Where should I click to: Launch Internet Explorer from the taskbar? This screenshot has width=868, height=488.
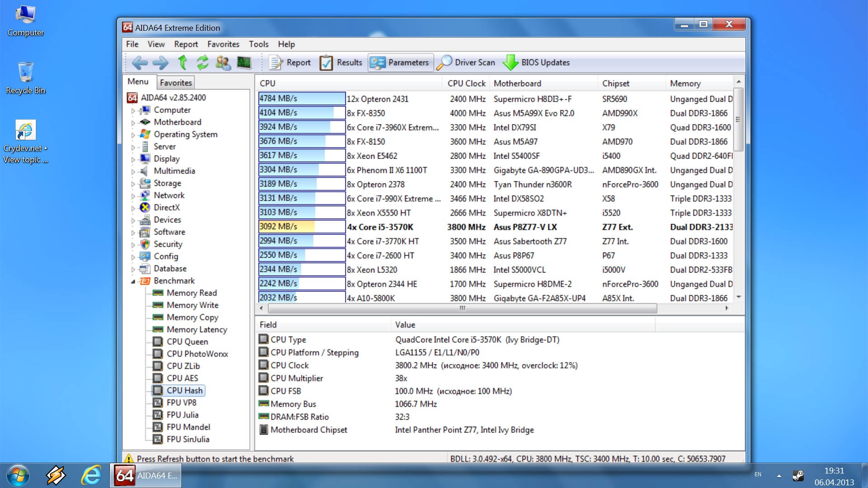91,475
